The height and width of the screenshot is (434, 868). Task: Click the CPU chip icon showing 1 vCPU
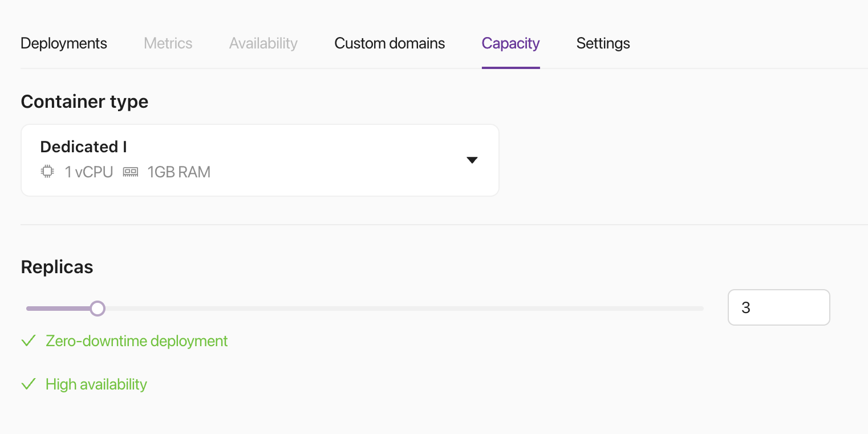click(x=47, y=171)
